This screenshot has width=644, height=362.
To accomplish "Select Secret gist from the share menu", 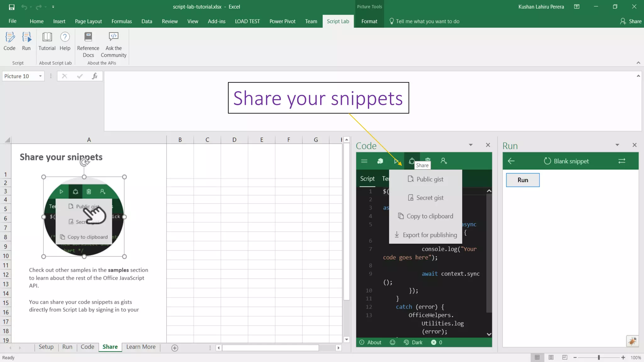I will click(x=425, y=198).
